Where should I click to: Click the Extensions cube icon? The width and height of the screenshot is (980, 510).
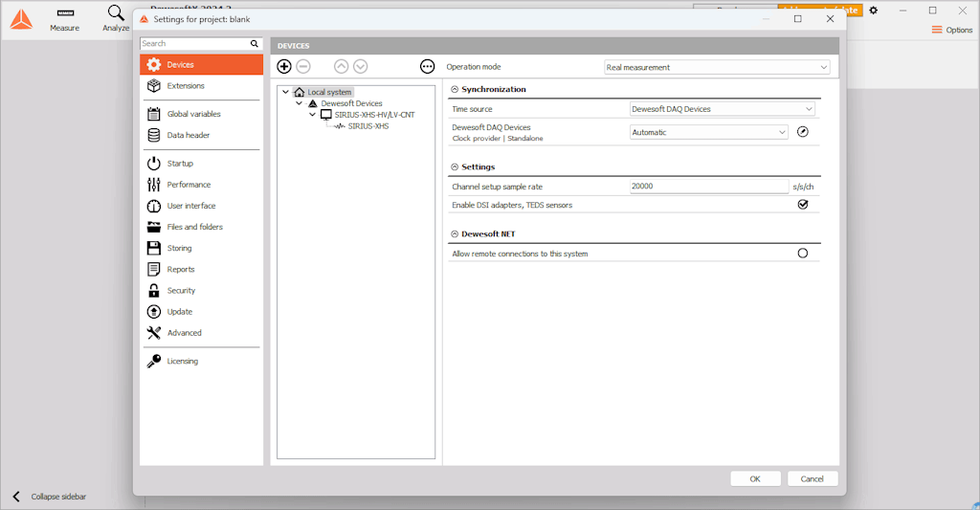(x=154, y=85)
